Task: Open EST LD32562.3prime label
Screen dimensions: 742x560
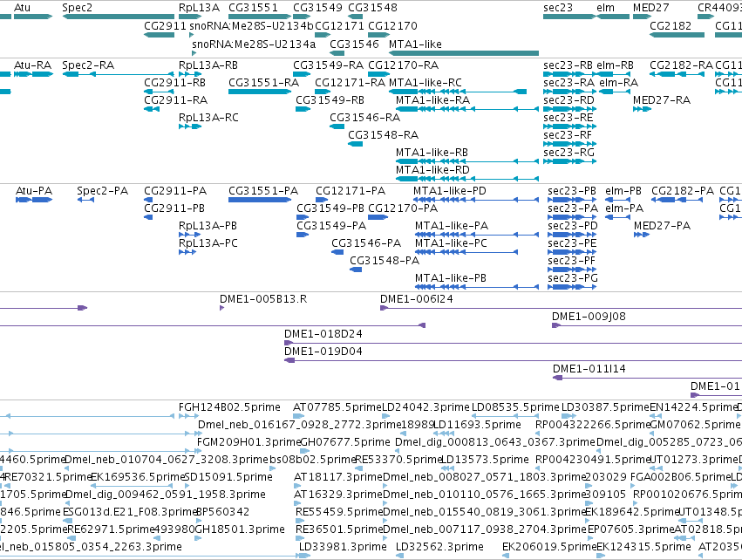Action: coord(440,547)
